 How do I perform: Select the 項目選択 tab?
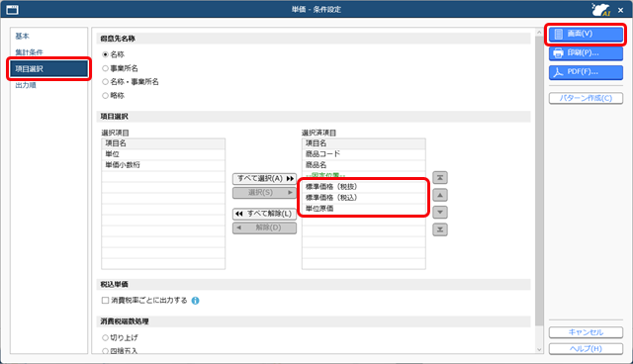coord(48,68)
